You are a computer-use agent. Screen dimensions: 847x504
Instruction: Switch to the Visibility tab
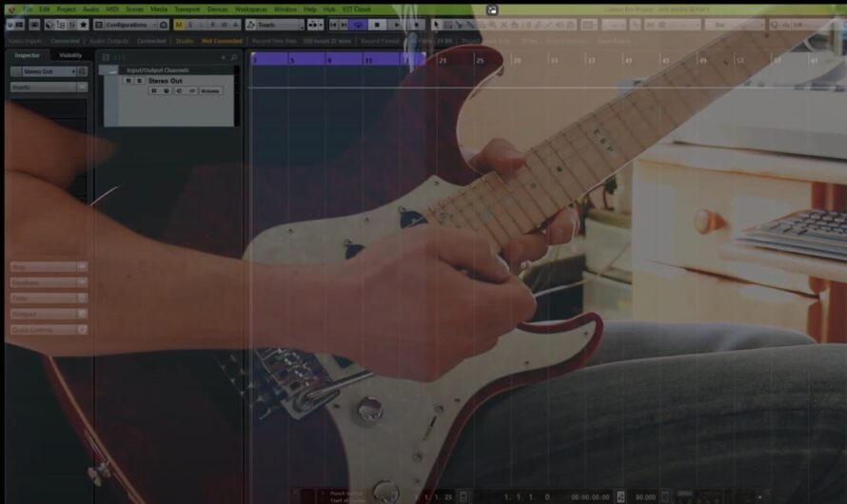[x=70, y=55]
